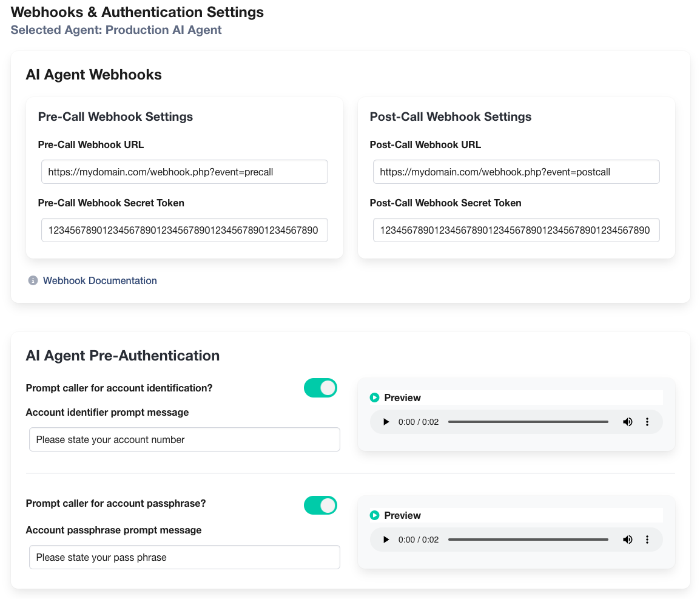The image size is (700, 599).
Task: Disable prompting caller for account identification
Action: pyautogui.click(x=320, y=388)
